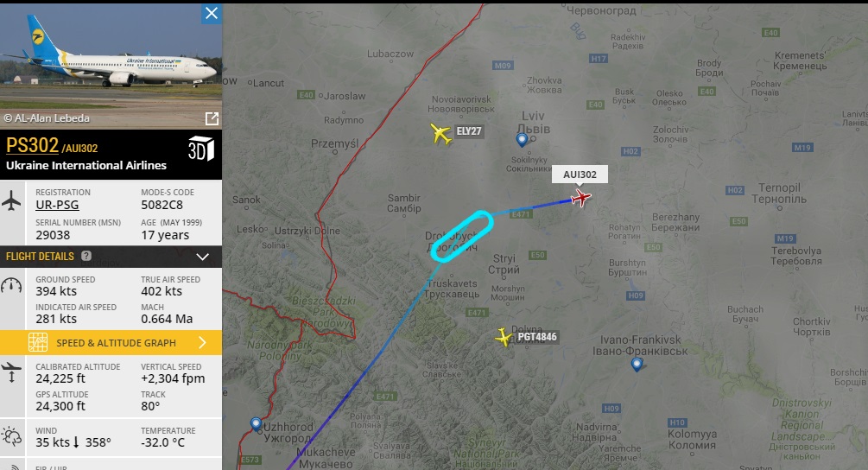Click the AUI302 flight label on map
This screenshot has width=868, height=470.
[580, 175]
